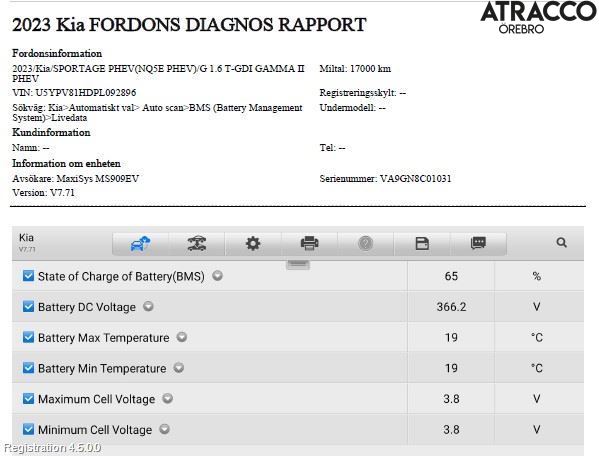Expand the Battery Min Temperature options arrow
This screenshot has height=456, width=599.
(179, 368)
